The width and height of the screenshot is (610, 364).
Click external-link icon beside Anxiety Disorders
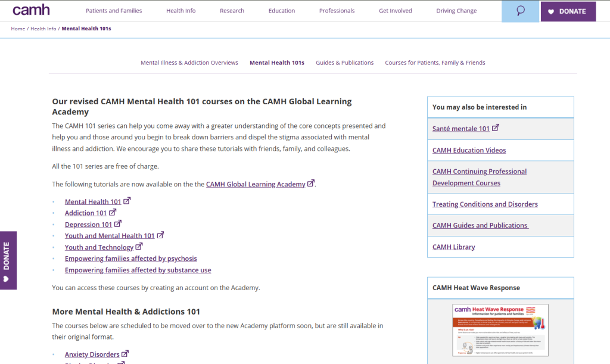point(125,353)
